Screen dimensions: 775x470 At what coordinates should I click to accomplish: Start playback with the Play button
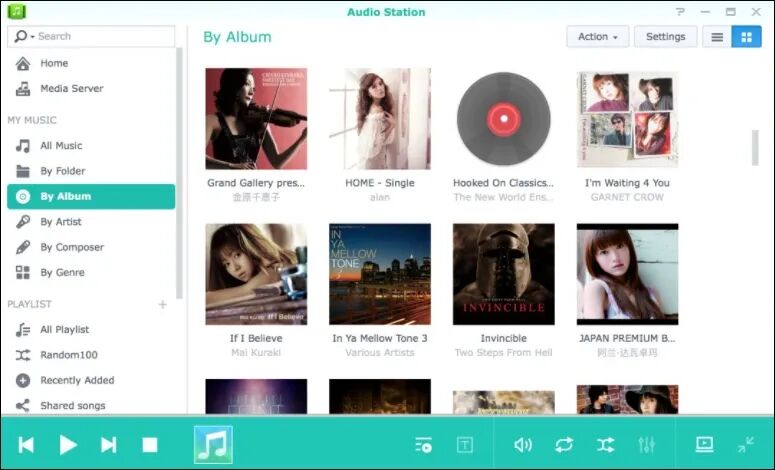pyautogui.click(x=68, y=445)
